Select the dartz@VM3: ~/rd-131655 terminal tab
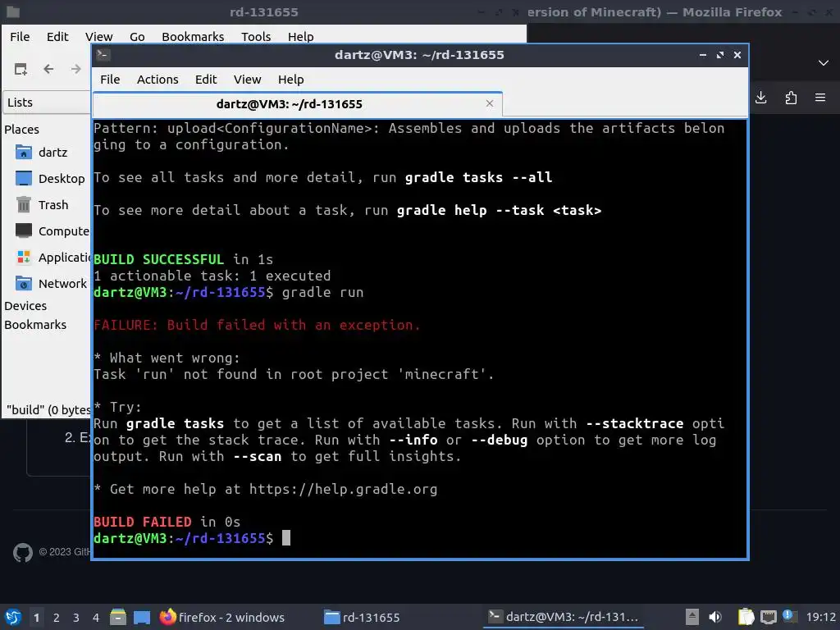The image size is (840, 630). point(297,104)
